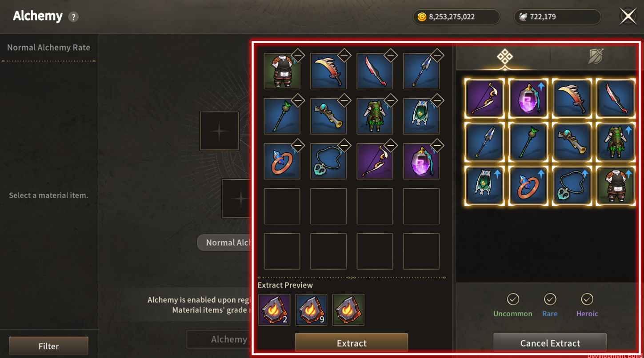Select the green staff in the extract slots
Viewport: 644px width, 358px height.
point(282,116)
